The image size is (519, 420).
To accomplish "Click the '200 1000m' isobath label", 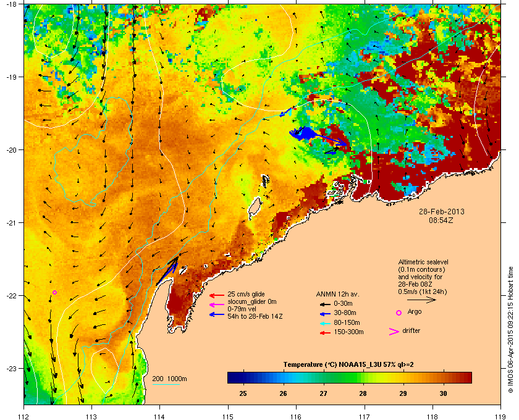I will click(x=169, y=379).
